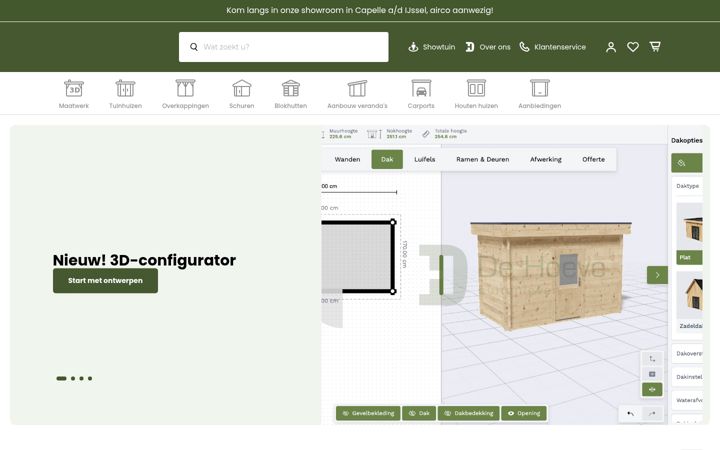Click the square view icon above pan
The width and height of the screenshot is (720, 450).
(652, 374)
